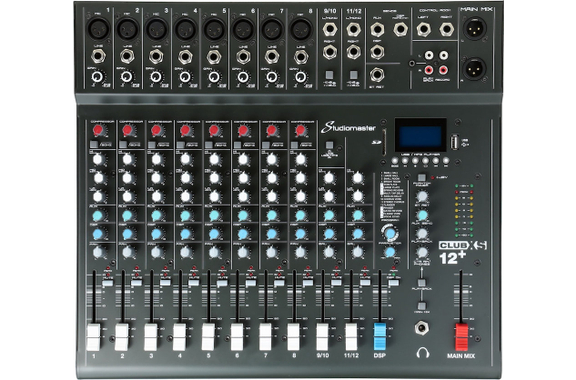Toggle the channel 9/10 MUTE button

[336, 283]
